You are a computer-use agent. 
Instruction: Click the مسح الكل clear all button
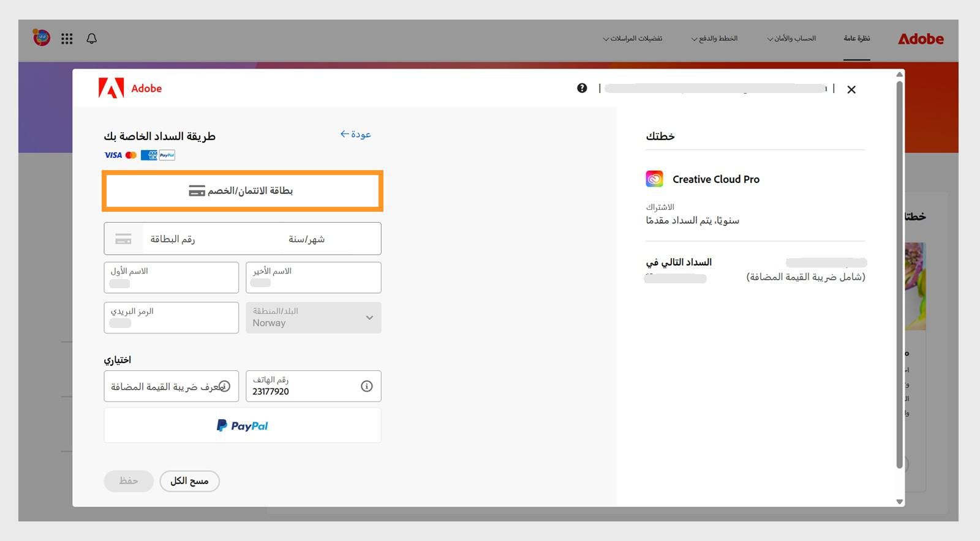click(x=190, y=481)
